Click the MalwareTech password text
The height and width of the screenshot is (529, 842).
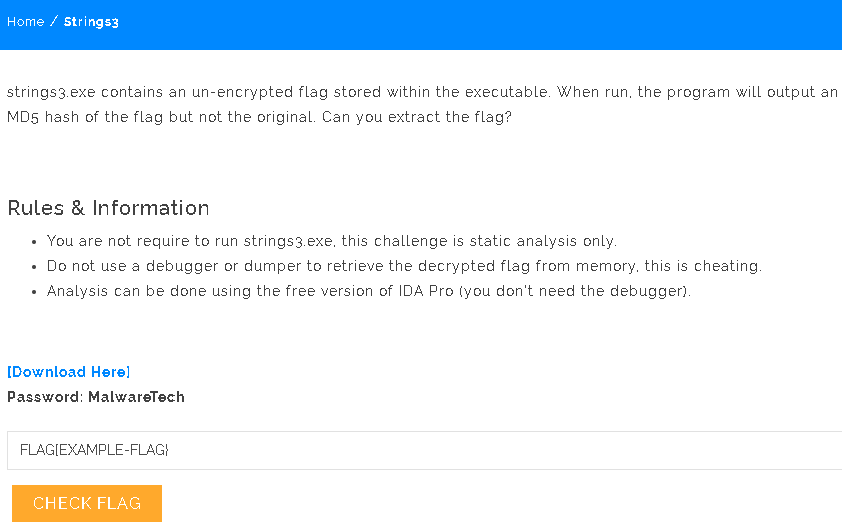[x=136, y=397]
